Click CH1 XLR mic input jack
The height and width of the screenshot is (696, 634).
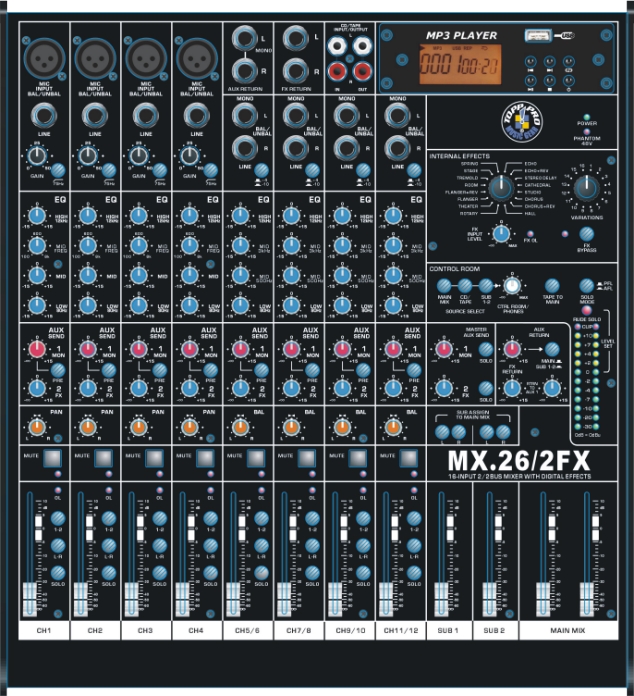click(44, 58)
